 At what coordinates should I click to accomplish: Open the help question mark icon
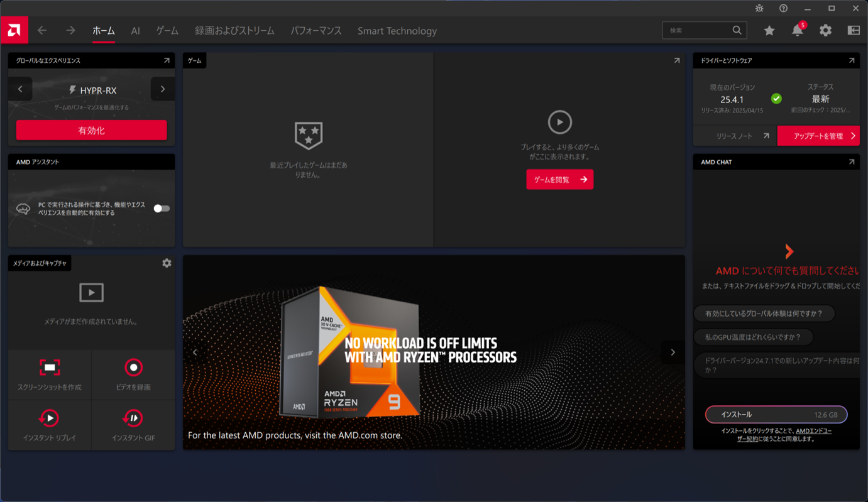coord(783,8)
